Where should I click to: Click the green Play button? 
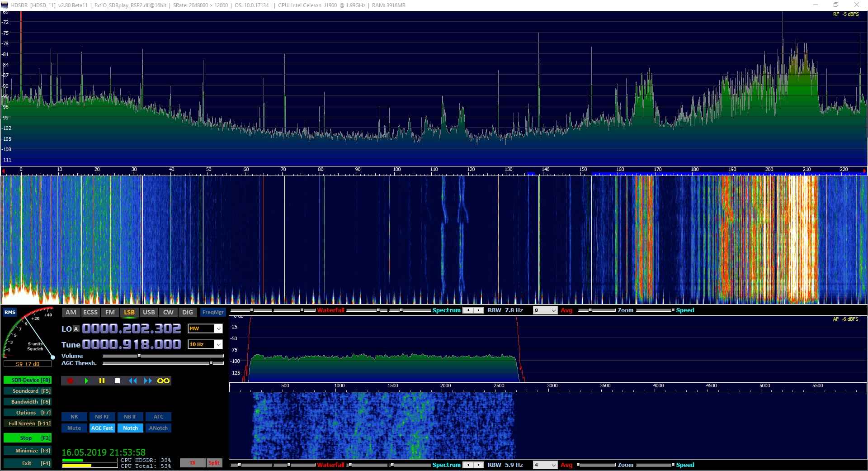(x=86, y=381)
